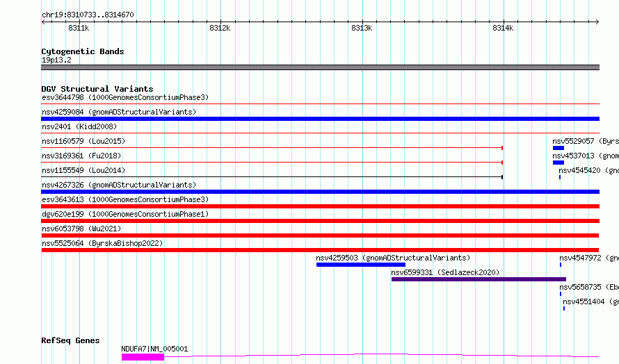Click the blue bar under nsv4267326

[x=320, y=192]
